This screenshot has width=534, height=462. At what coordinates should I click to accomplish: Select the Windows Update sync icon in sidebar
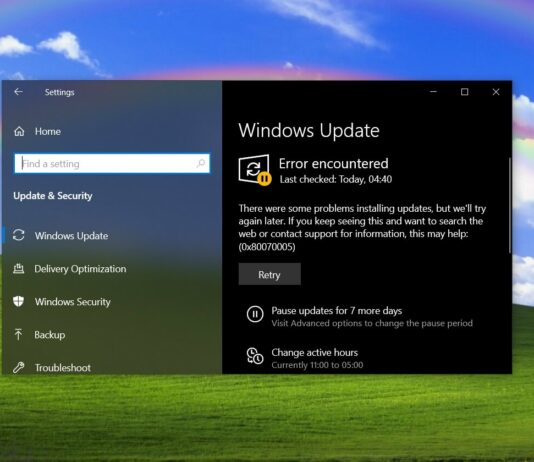(19, 235)
